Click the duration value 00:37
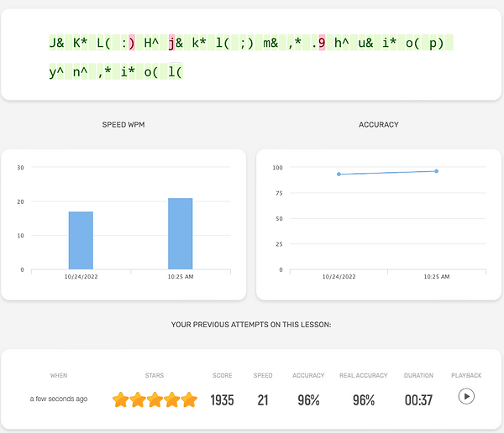The image size is (504, 433). point(418,400)
